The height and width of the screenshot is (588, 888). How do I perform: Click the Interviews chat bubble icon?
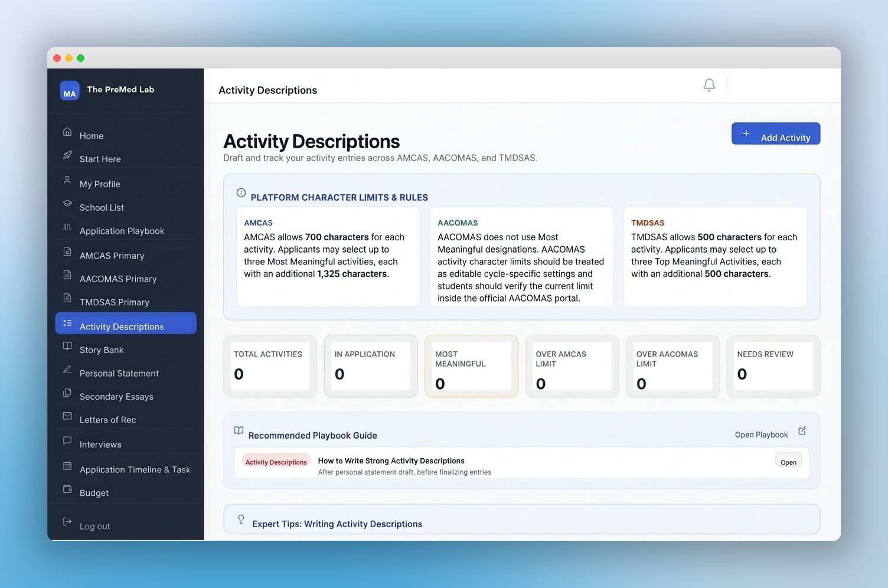pos(67,441)
